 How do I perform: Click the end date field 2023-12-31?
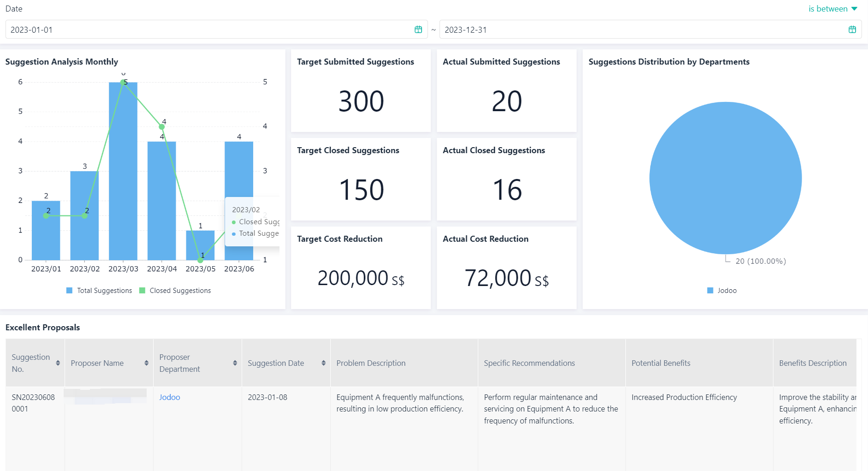pos(641,30)
